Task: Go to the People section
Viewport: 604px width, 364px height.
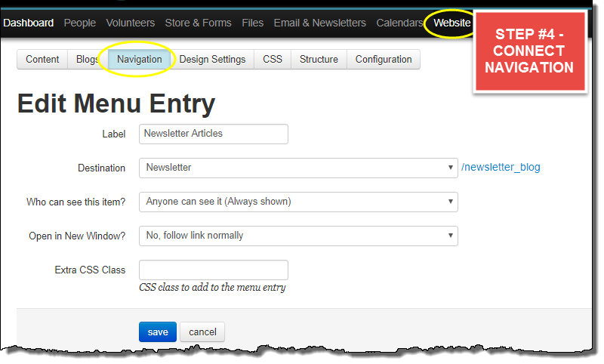Action: pyautogui.click(x=80, y=23)
